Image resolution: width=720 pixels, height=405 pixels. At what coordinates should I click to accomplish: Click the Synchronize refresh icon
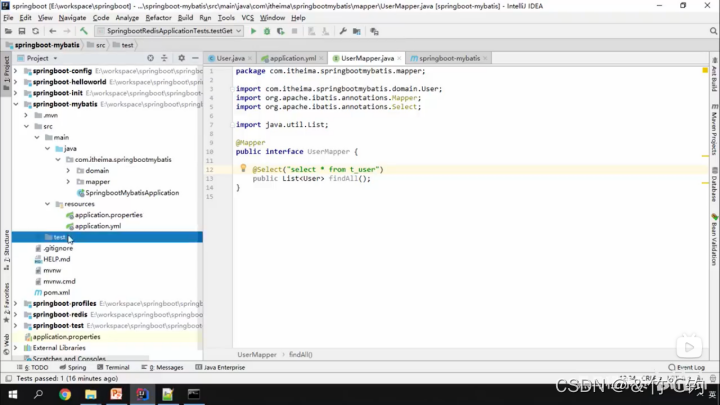pos(35,31)
